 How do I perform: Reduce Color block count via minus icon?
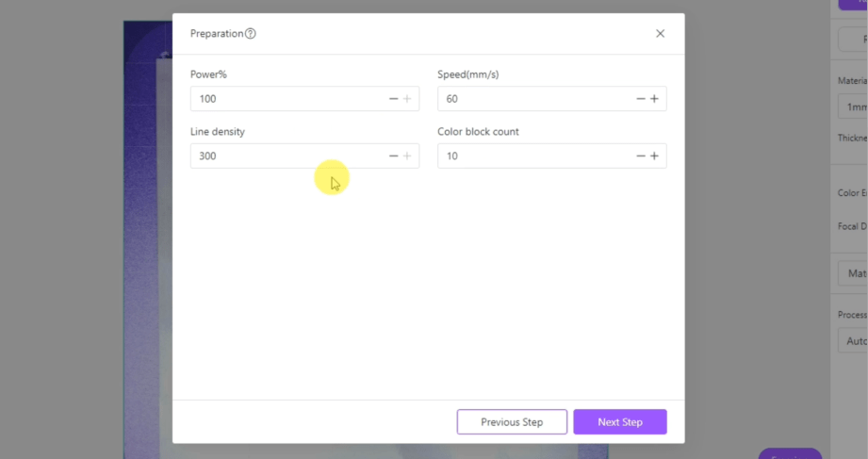641,156
